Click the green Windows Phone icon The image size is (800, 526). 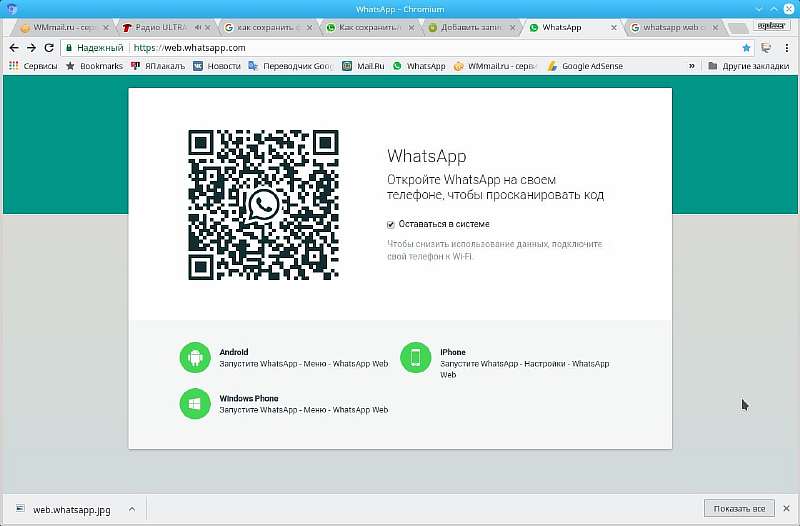point(195,404)
